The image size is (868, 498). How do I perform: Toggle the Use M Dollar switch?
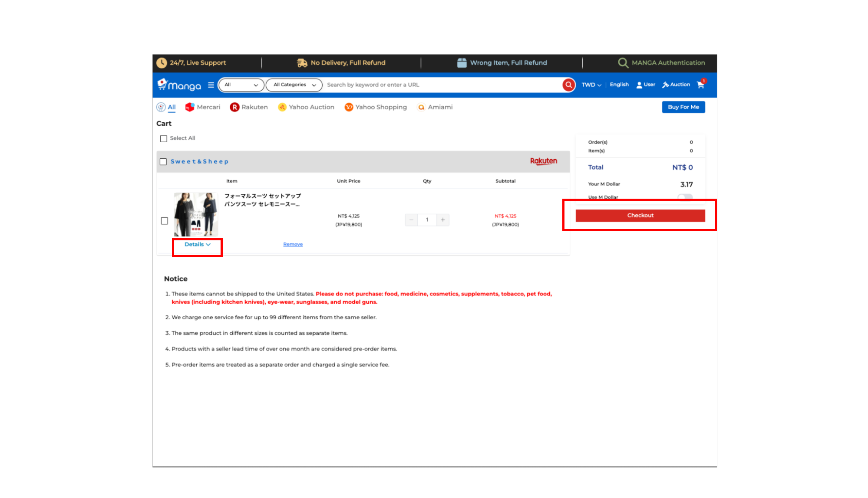pyautogui.click(x=685, y=197)
